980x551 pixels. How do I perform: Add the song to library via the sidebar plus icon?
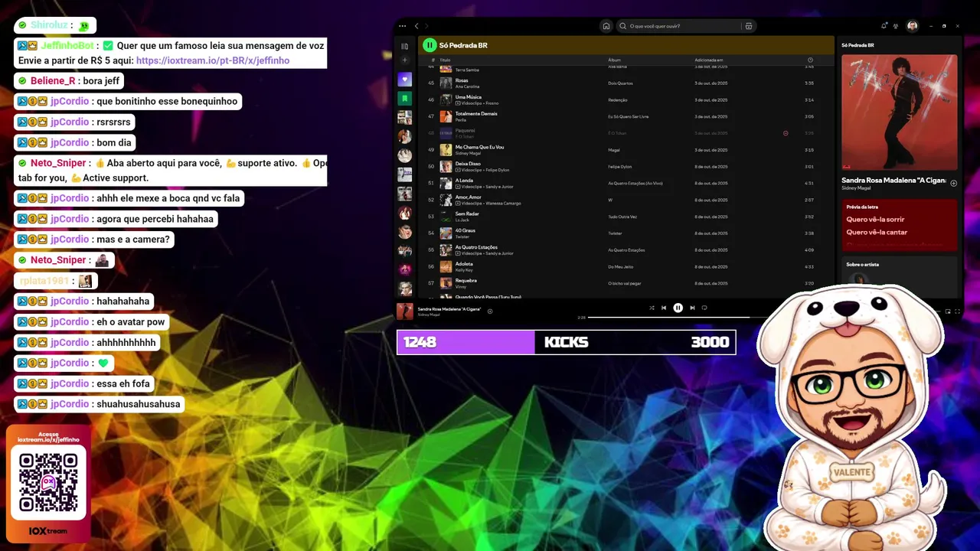pyautogui.click(x=954, y=183)
